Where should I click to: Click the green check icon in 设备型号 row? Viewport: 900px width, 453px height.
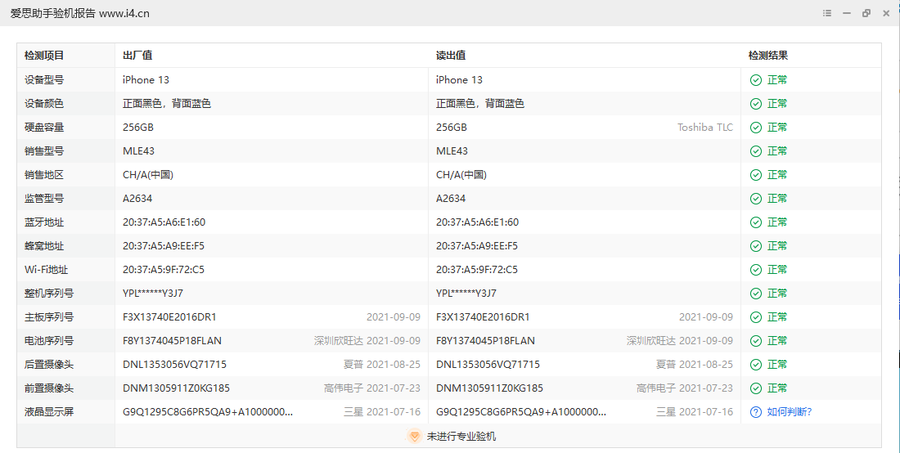pyautogui.click(x=755, y=80)
